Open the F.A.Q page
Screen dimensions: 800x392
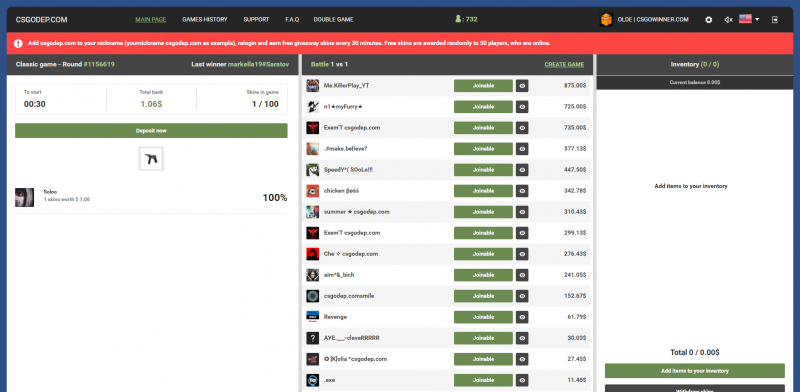point(292,20)
